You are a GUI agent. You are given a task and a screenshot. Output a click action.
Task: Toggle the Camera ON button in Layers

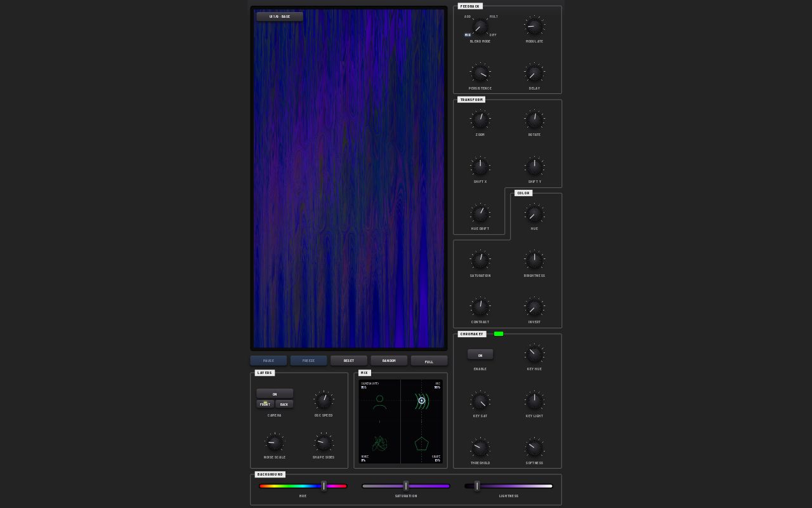275,394
